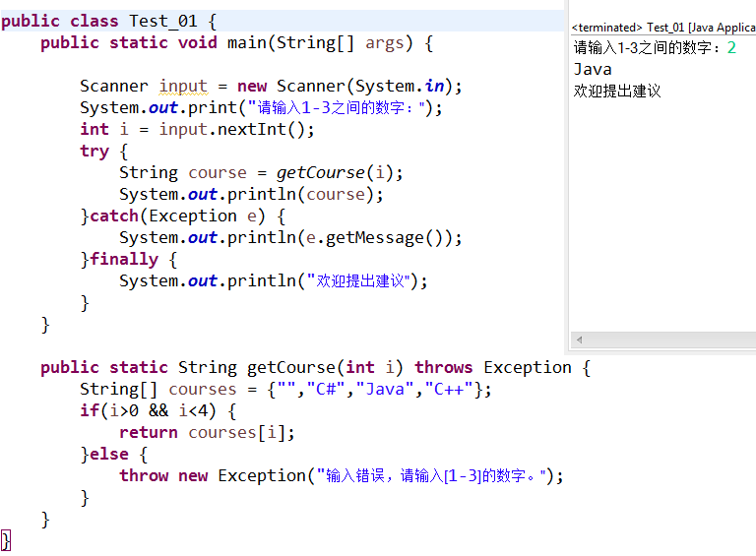This screenshot has height=556, width=756.
Task: Click 'getCourse(i)' call inside try block
Action: (335, 172)
